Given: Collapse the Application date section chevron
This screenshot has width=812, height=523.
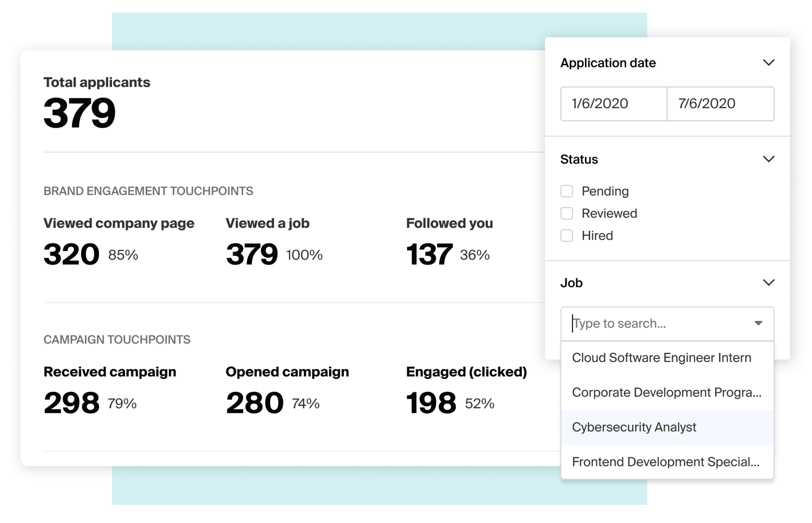Looking at the screenshot, I should (768, 62).
